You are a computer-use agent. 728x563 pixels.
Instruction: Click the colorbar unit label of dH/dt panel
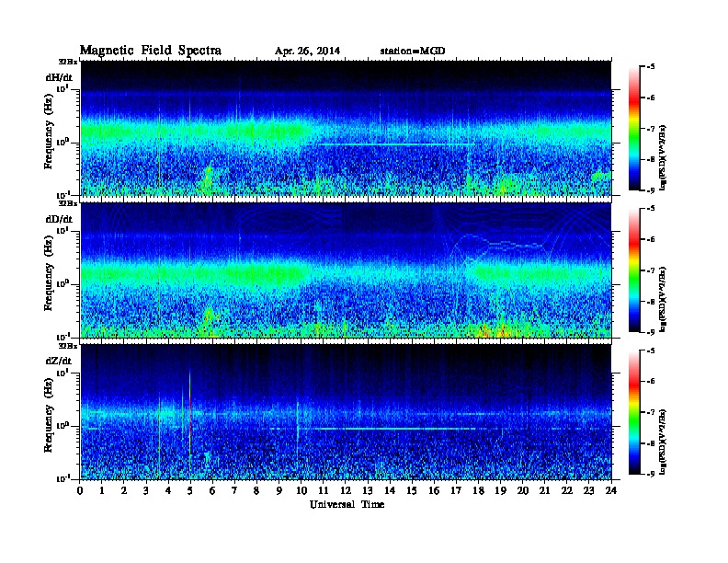coord(663,158)
